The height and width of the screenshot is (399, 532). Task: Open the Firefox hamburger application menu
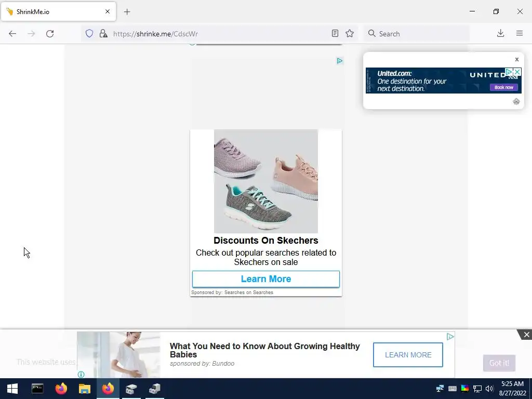pos(520,33)
